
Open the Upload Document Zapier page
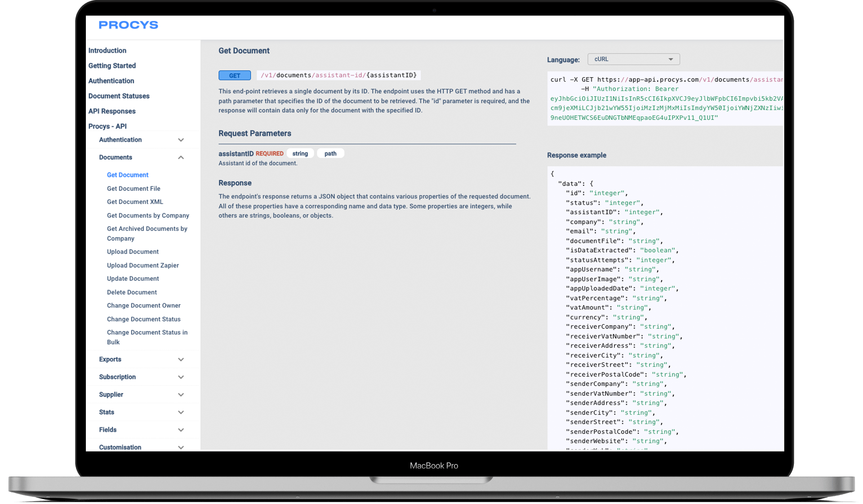[142, 265]
